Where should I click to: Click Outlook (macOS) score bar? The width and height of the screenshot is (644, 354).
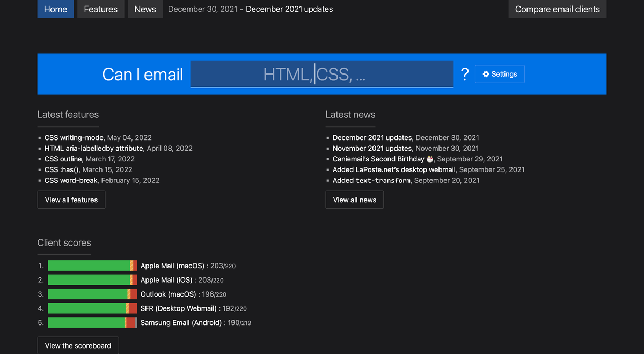[92, 294]
